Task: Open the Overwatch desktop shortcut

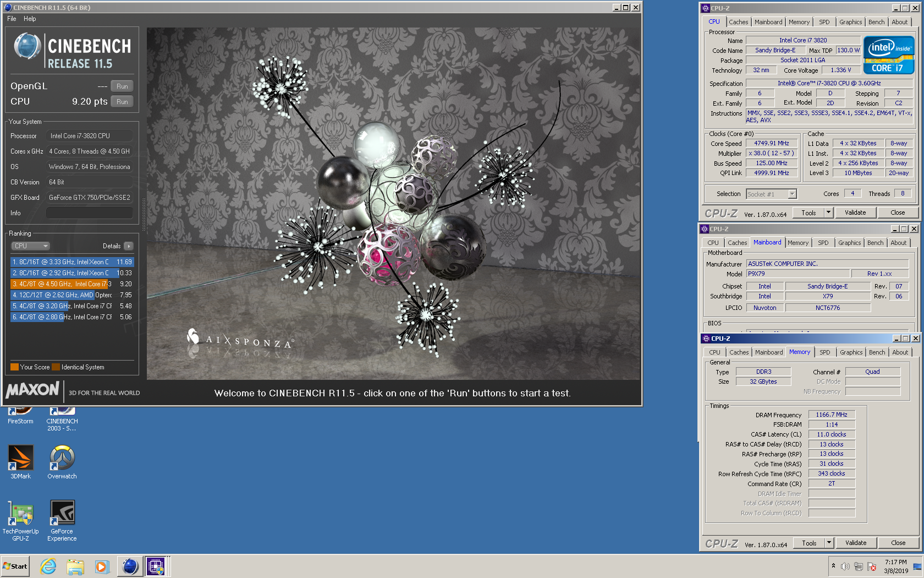Action: tap(62, 462)
